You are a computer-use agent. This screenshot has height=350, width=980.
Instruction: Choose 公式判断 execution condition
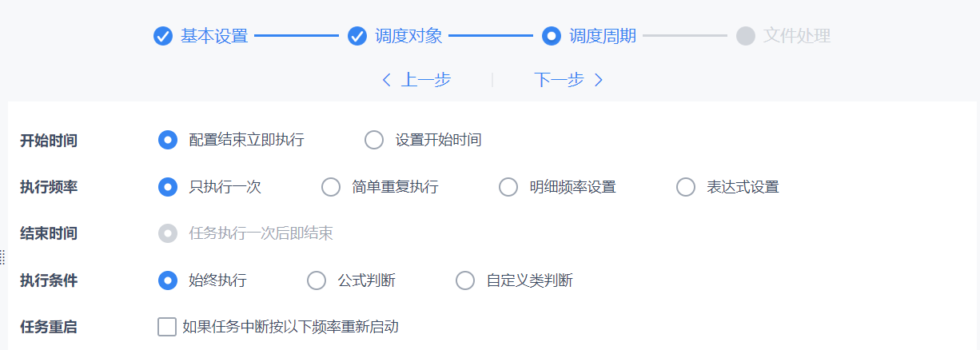(317, 280)
